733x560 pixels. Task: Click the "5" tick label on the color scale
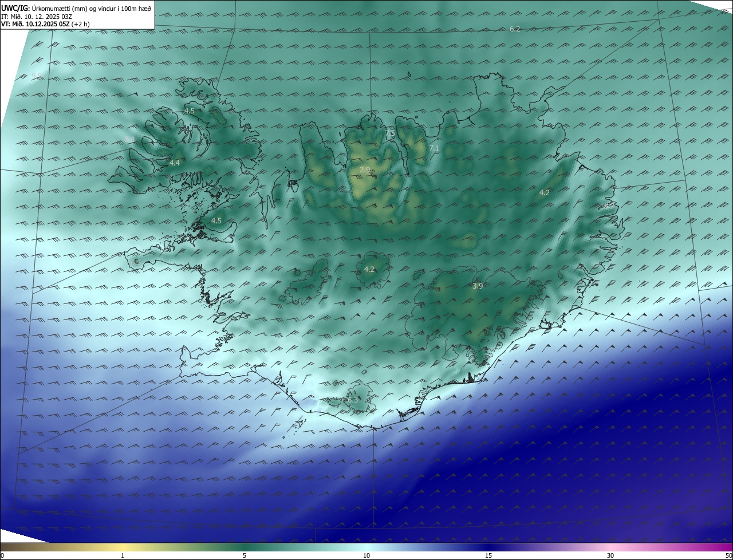(x=245, y=555)
